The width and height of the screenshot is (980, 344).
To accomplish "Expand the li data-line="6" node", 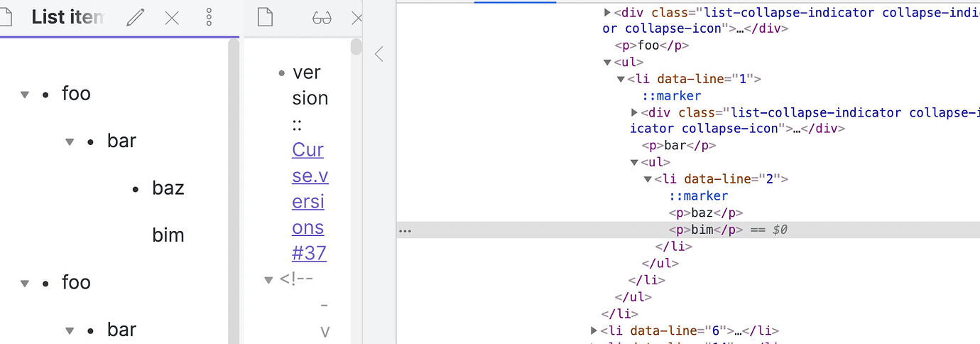I will (594, 330).
